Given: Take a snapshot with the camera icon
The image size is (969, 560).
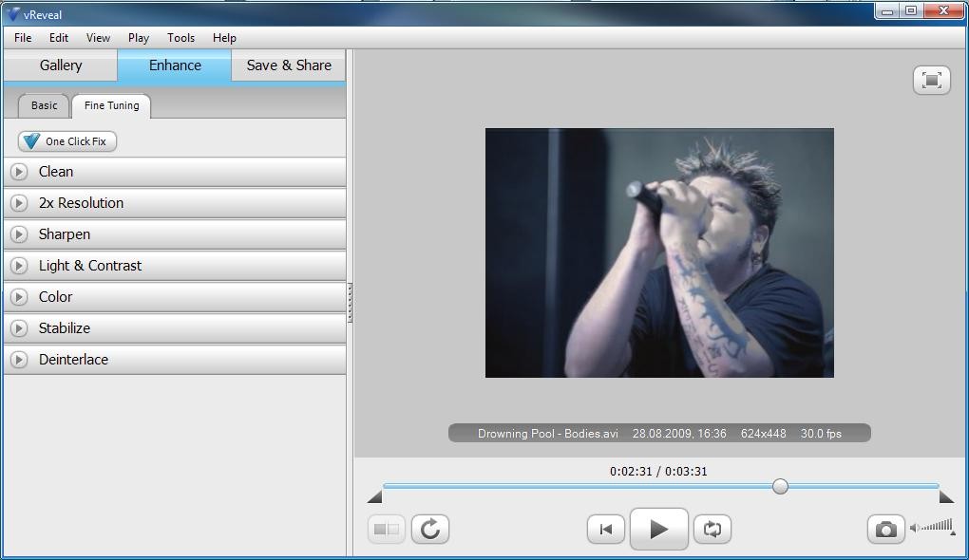Looking at the screenshot, I should point(885,529).
